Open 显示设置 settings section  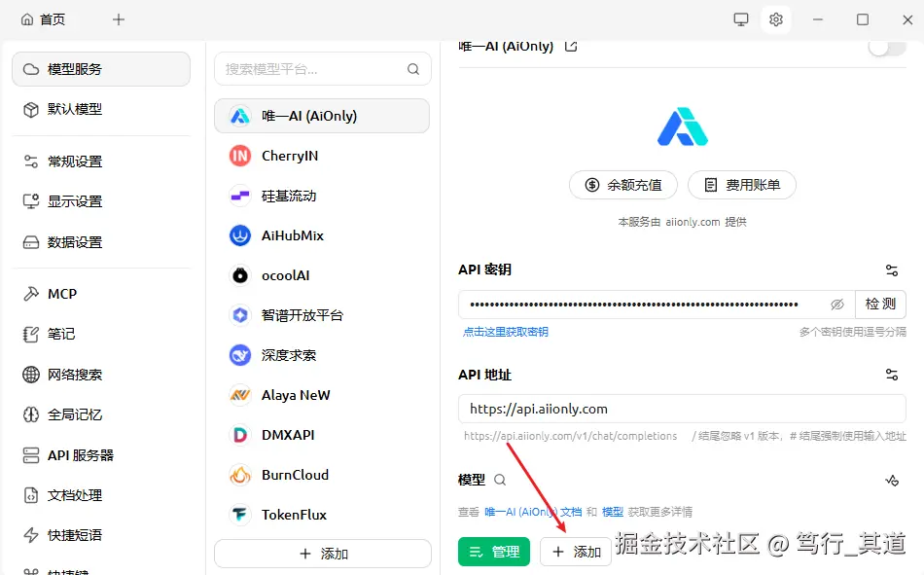point(101,201)
